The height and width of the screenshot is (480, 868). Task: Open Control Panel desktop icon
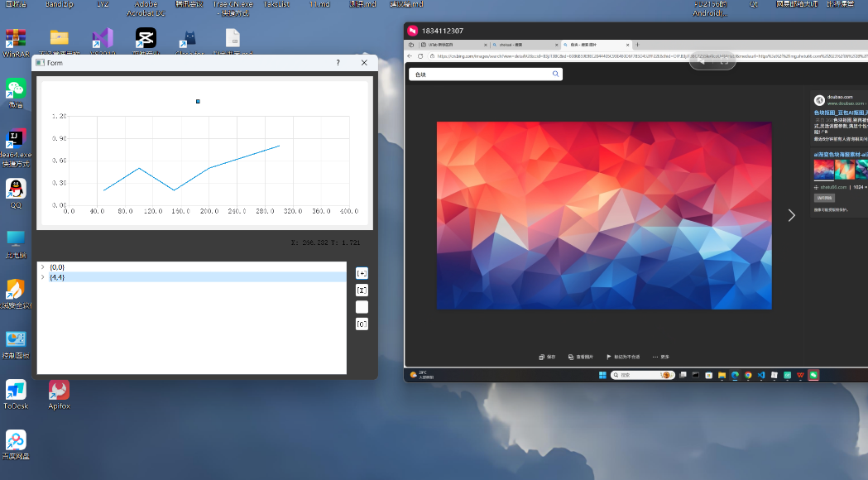(x=16, y=344)
